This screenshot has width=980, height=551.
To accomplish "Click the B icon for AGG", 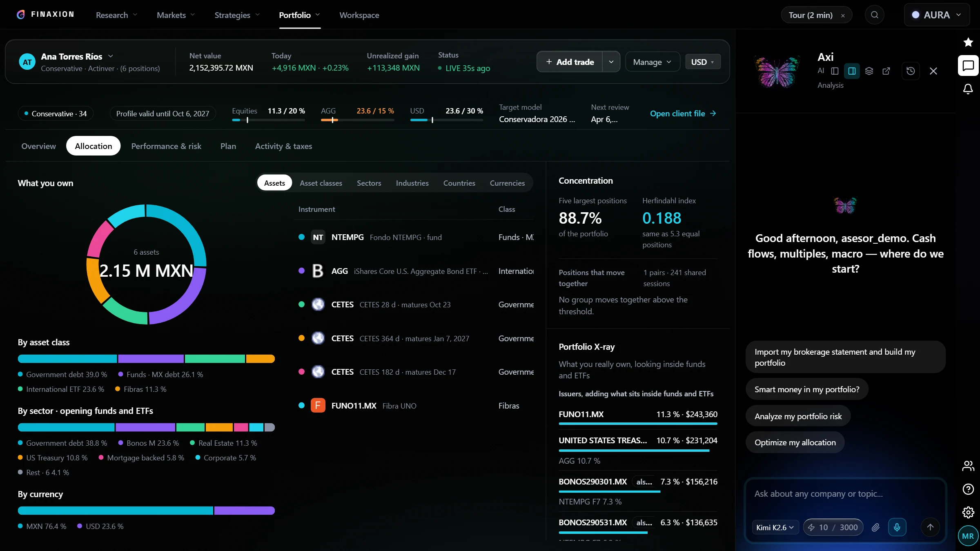I will click(x=318, y=271).
